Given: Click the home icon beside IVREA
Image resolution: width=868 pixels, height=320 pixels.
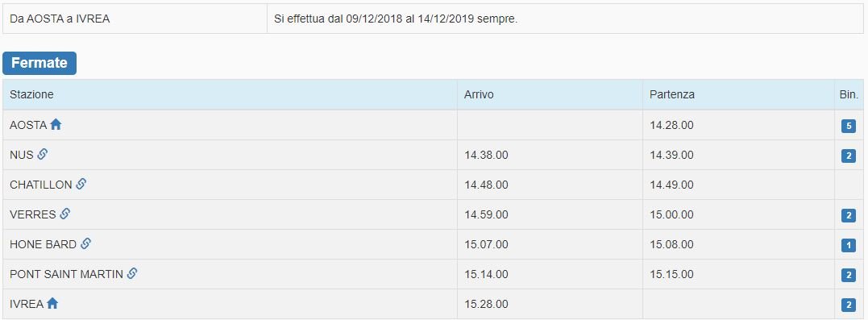Looking at the screenshot, I should pos(52,303).
